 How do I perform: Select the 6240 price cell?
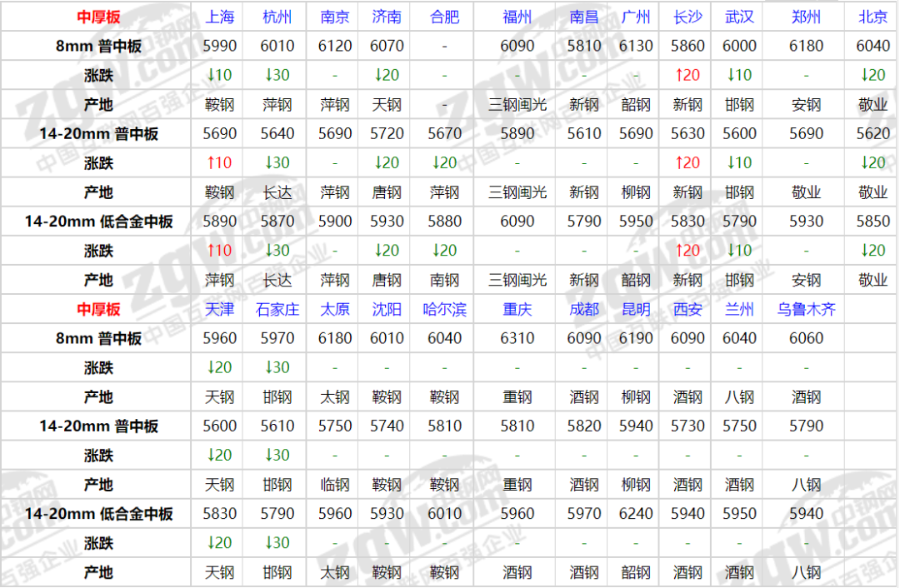coord(636,514)
